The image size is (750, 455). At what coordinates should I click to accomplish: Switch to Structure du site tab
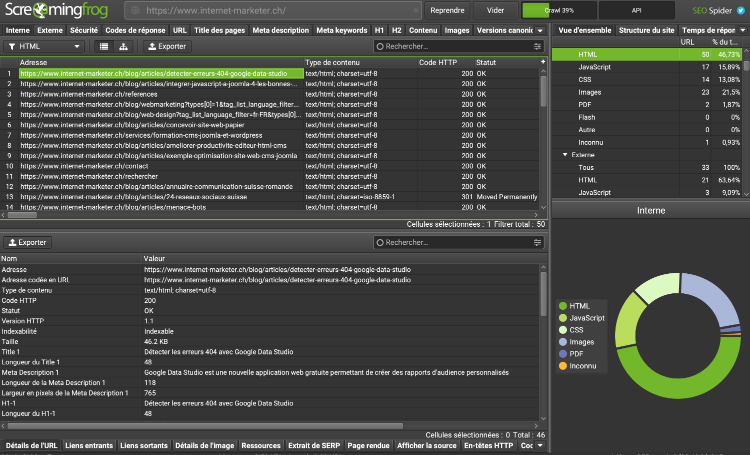click(x=647, y=30)
